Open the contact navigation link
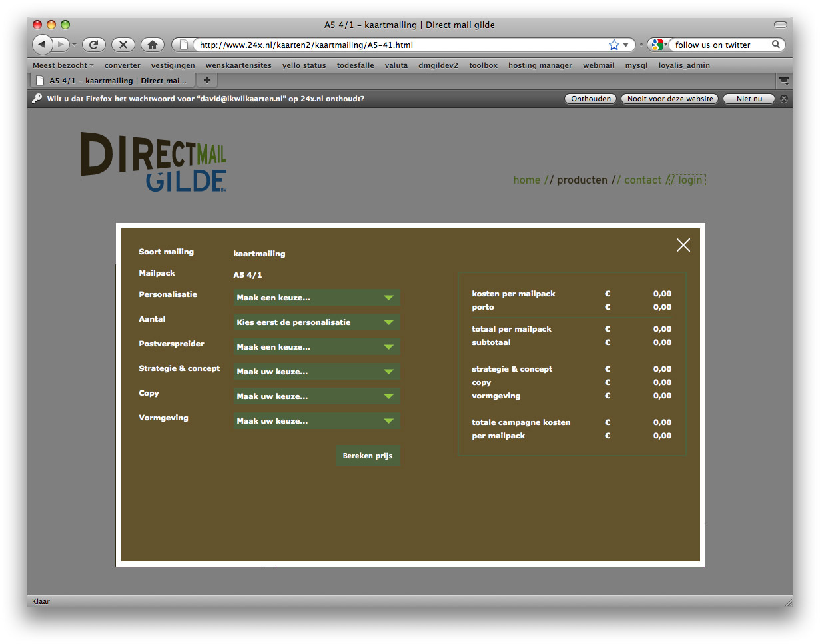820x644 pixels. click(x=643, y=180)
